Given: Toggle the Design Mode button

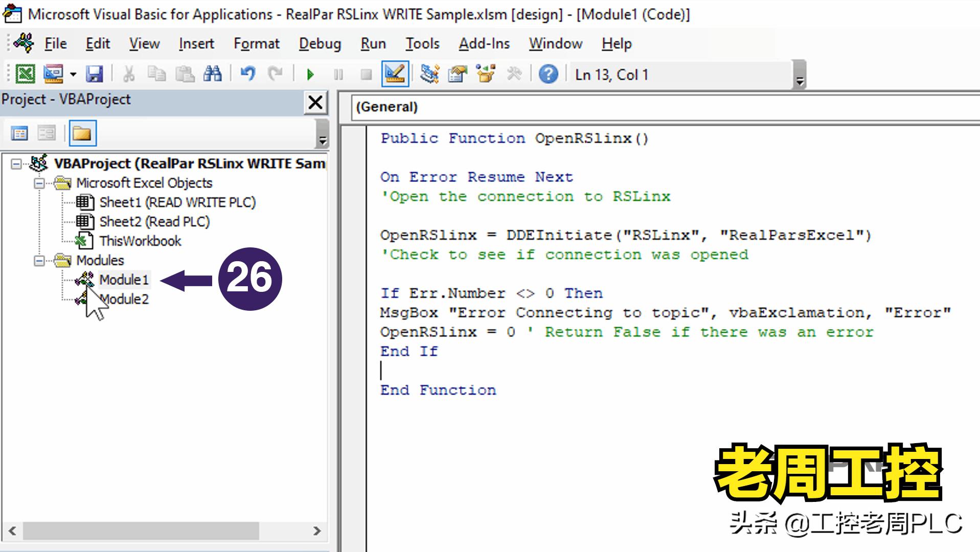Looking at the screenshot, I should click(395, 74).
